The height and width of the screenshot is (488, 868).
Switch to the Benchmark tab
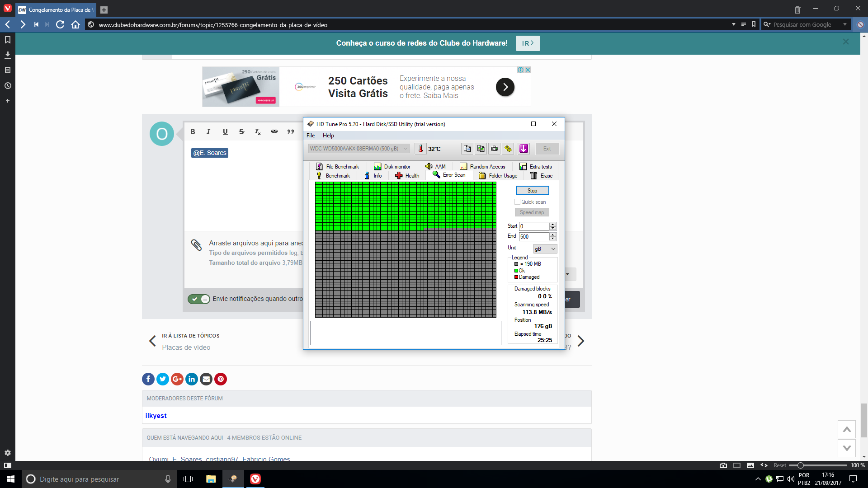pyautogui.click(x=333, y=176)
